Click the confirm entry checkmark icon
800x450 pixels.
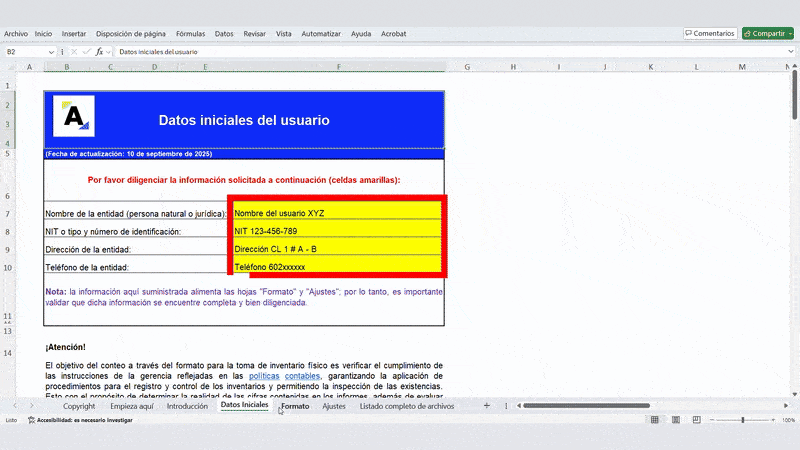[87, 51]
